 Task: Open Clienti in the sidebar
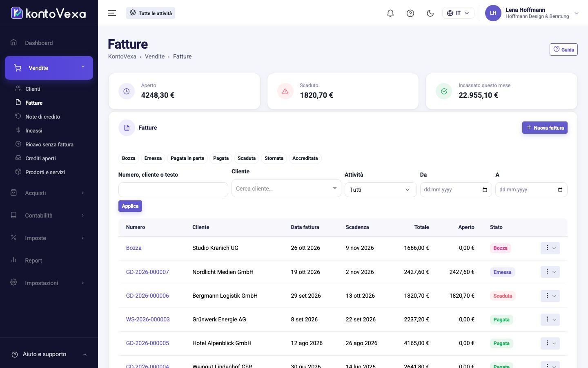pyautogui.click(x=33, y=89)
